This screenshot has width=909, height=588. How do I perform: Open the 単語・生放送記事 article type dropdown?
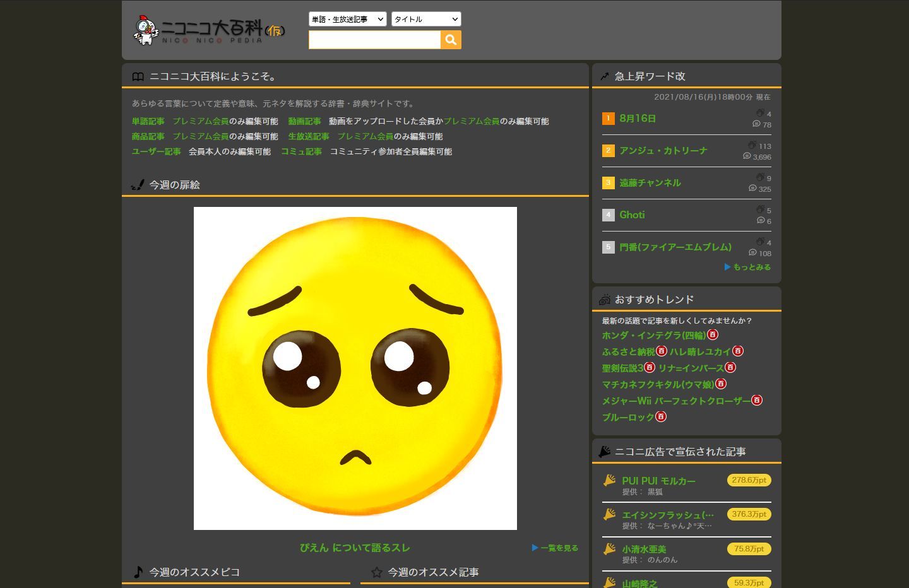click(x=348, y=19)
